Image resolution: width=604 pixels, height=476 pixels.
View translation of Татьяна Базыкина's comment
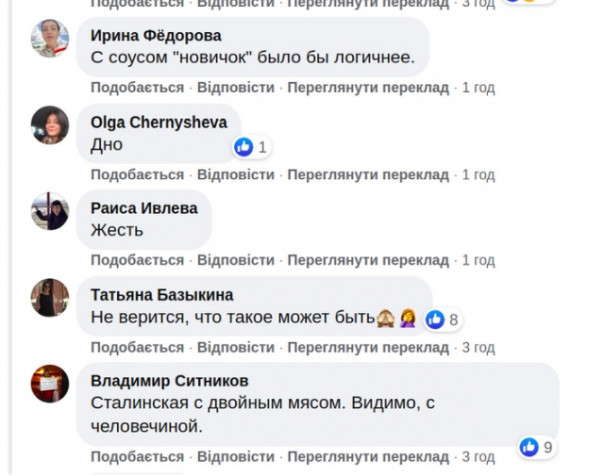368,347
